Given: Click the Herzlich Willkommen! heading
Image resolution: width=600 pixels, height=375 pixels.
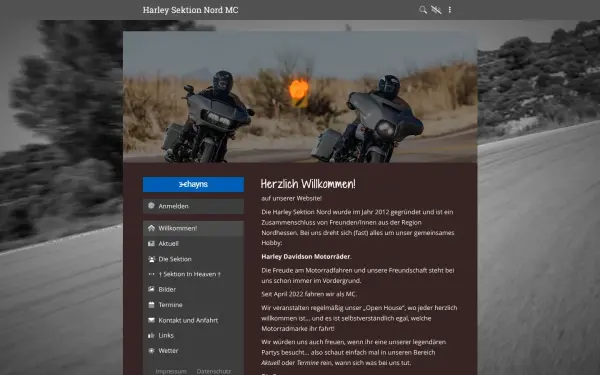Looking at the screenshot, I should pyautogui.click(x=308, y=184).
